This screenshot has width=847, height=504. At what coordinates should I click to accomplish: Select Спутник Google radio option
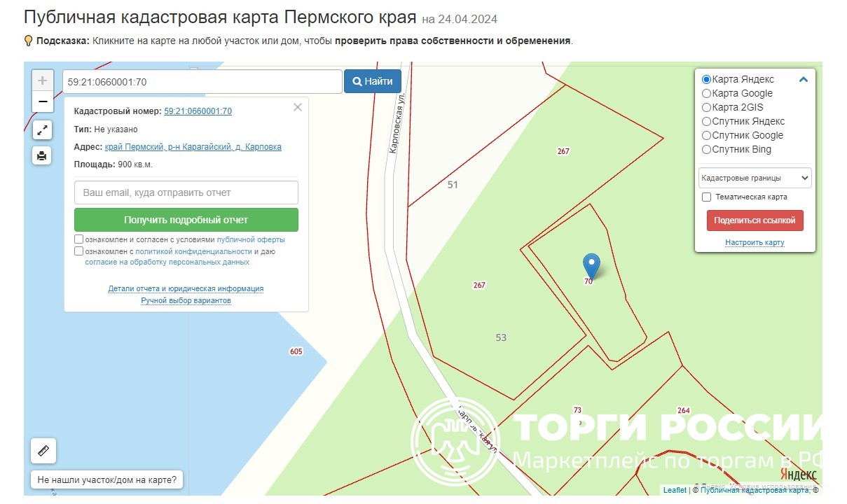(x=706, y=135)
